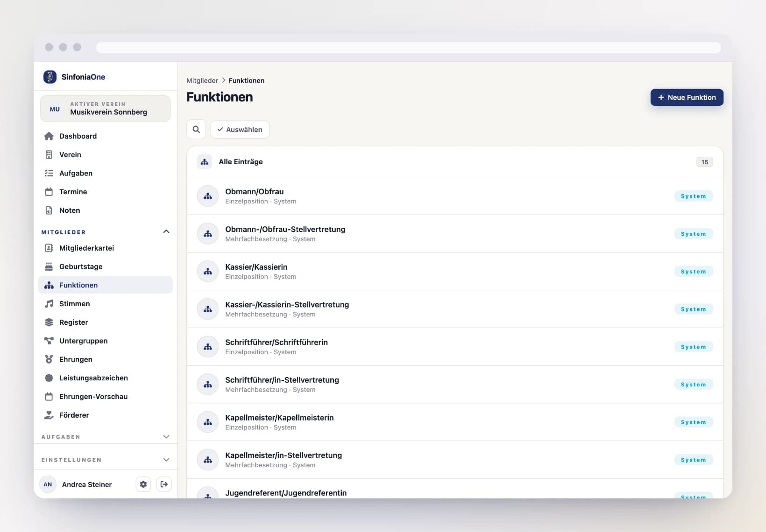Click the Neue Funktion button
Viewport: 766px width, 532px height.
click(687, 98)
